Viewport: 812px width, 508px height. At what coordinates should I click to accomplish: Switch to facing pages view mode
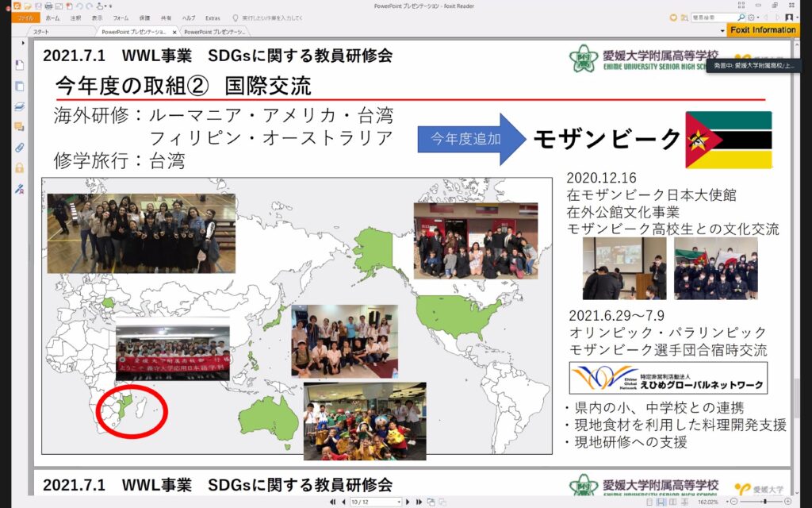[672, 502]
